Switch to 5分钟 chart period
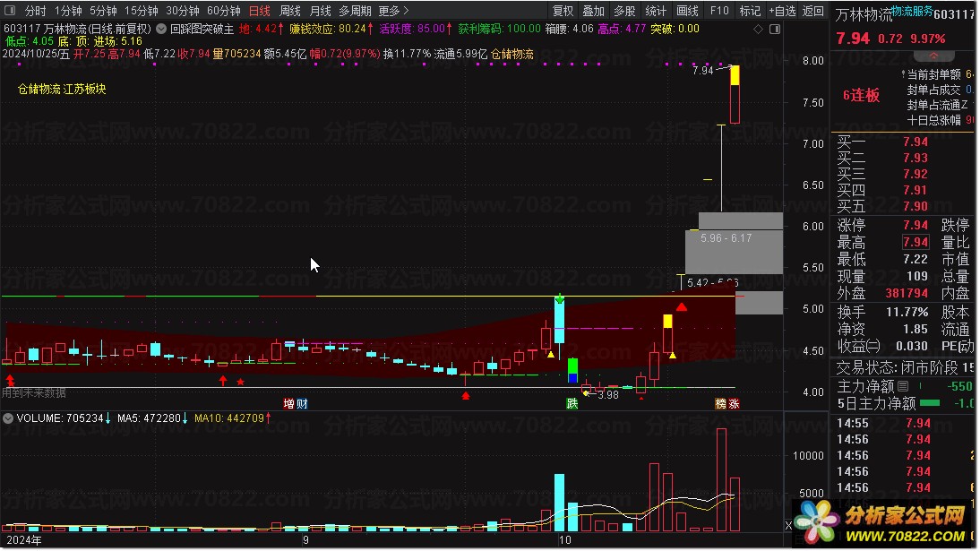Image resolution: width=980 pixels, height=551 pixels. 103,11
